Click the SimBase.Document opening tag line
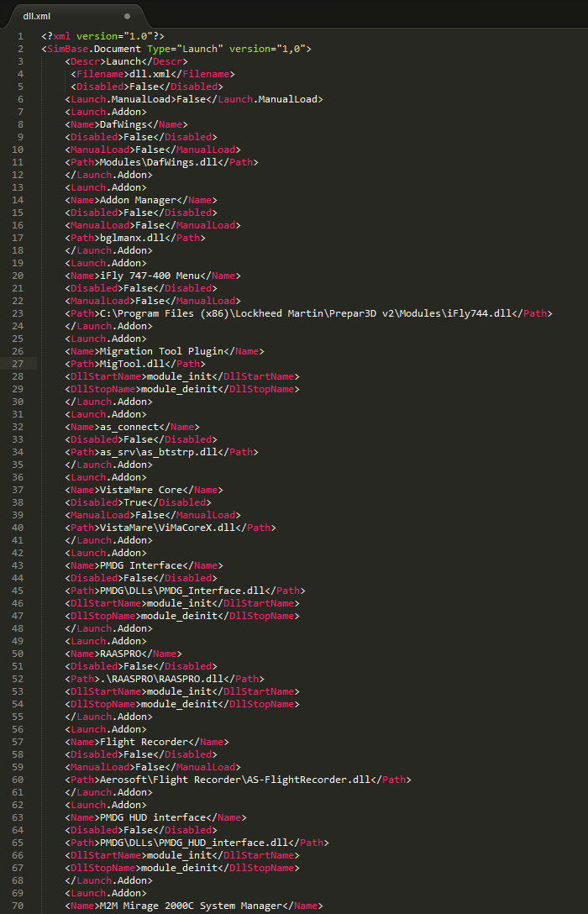Screen dimensions: 588x914 176,49
